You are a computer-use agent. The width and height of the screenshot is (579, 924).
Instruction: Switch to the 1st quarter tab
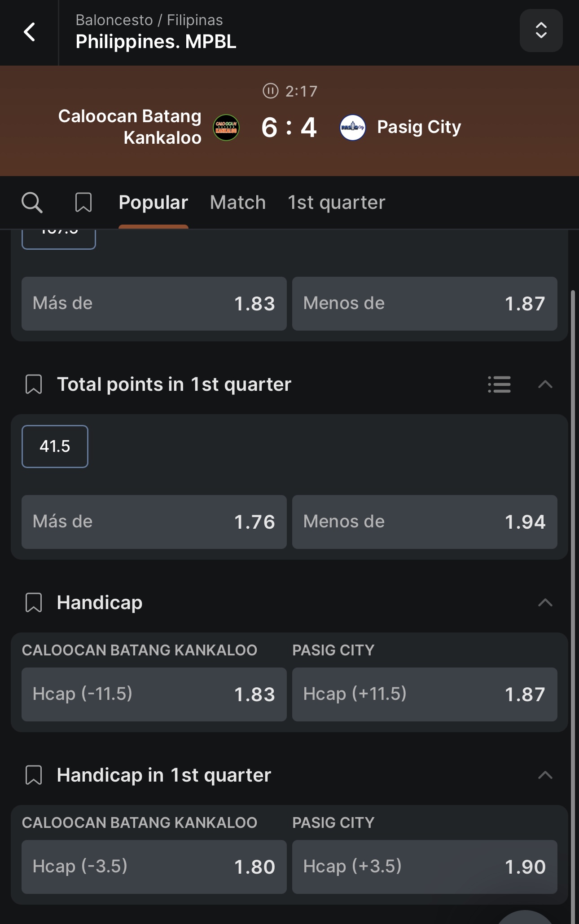click(337, 203)
